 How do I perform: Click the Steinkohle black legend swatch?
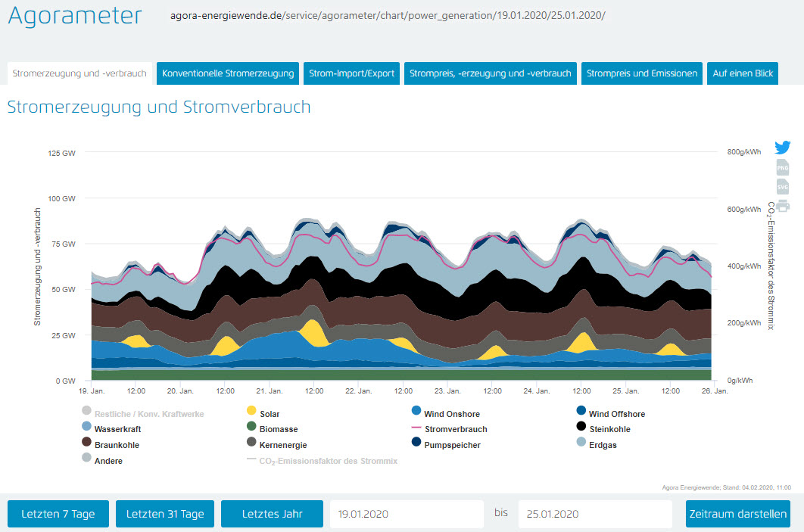coord(581,428)
